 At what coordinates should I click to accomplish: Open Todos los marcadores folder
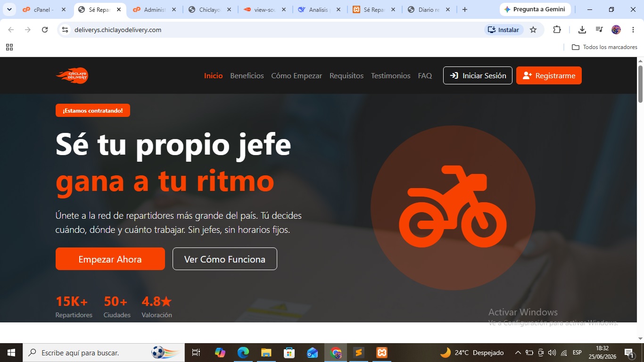604,47
